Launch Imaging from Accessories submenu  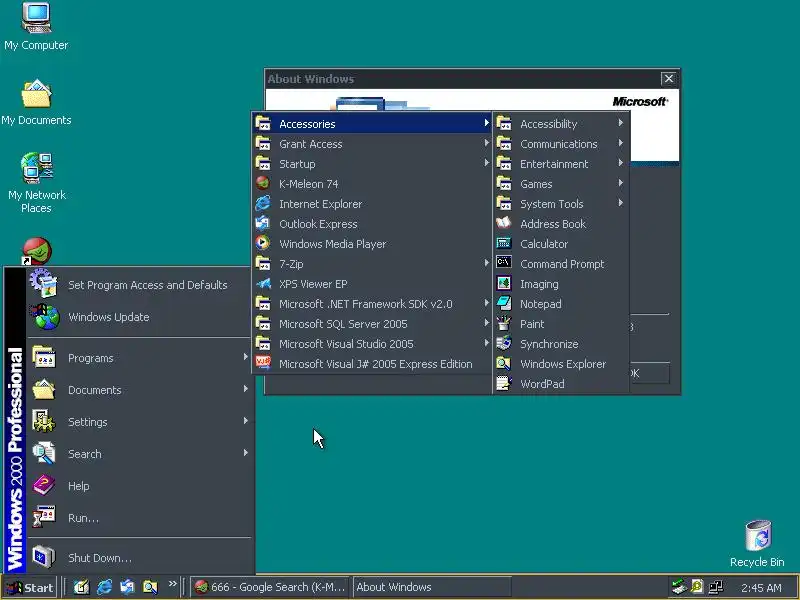click(x=560, y=284)
